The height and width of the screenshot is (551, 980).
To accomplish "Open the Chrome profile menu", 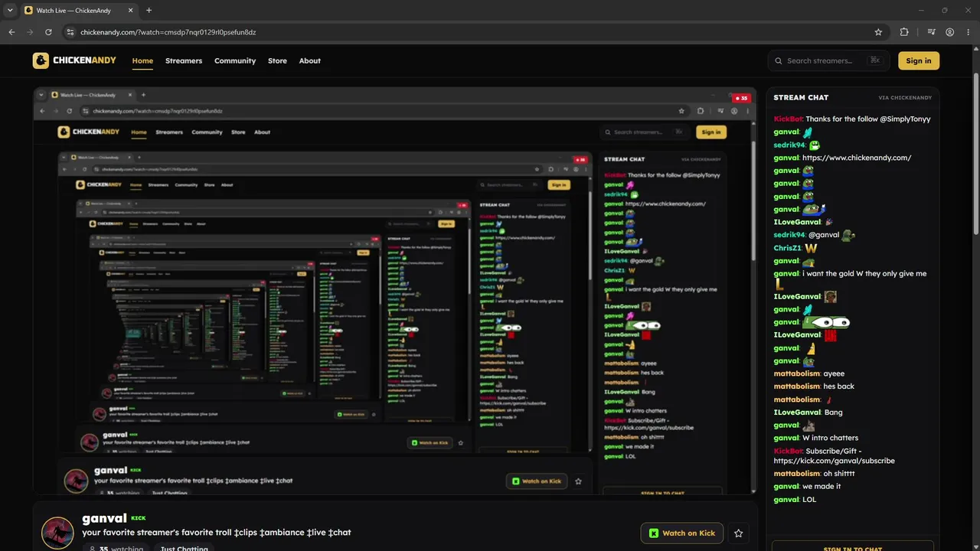I will [x=949, y=32].
